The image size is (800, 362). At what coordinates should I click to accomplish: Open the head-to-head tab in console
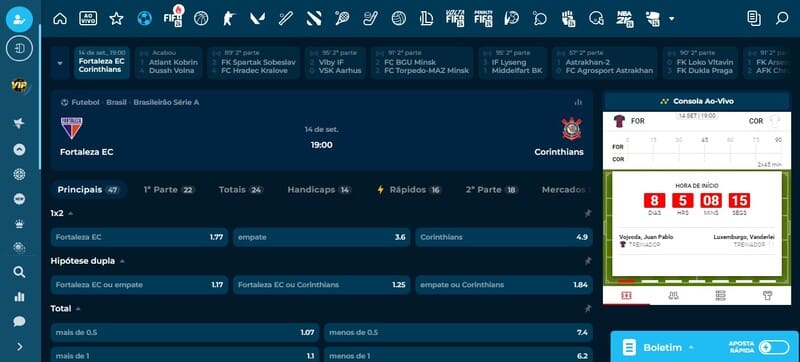[x=673, y=296]
